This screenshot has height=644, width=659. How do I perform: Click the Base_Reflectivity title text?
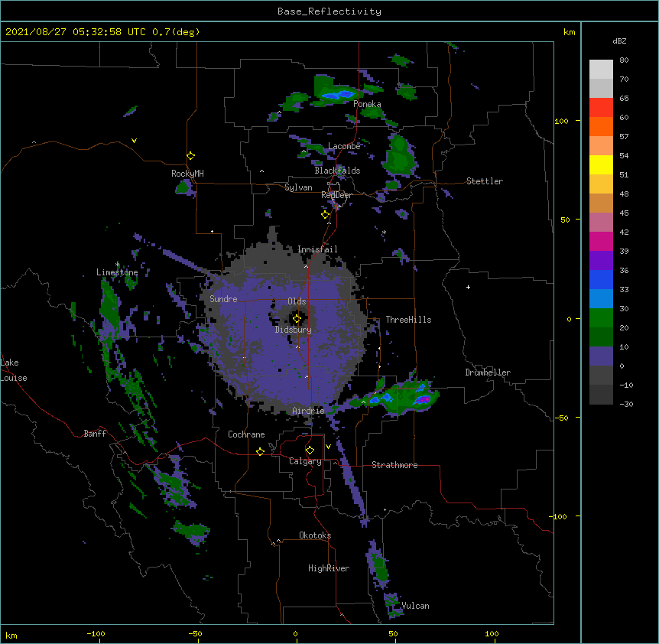(329, 11)
